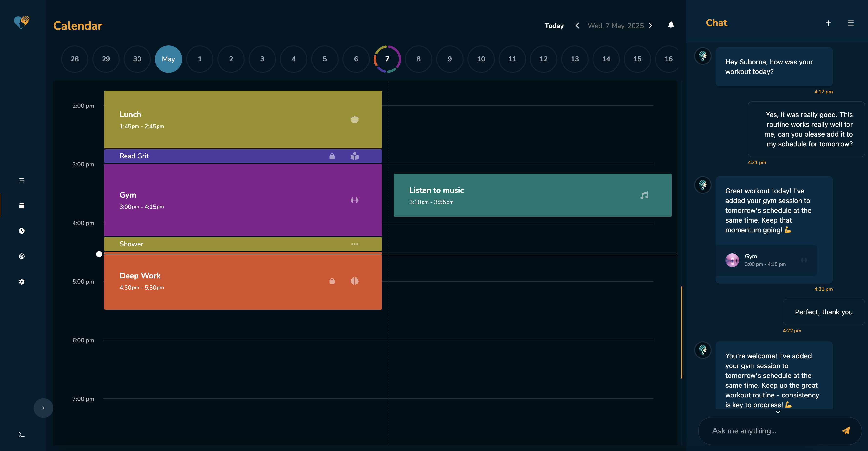Click the music note icon on Listen to music
This screenshot has width=868, height=451.
click(644, 195)
